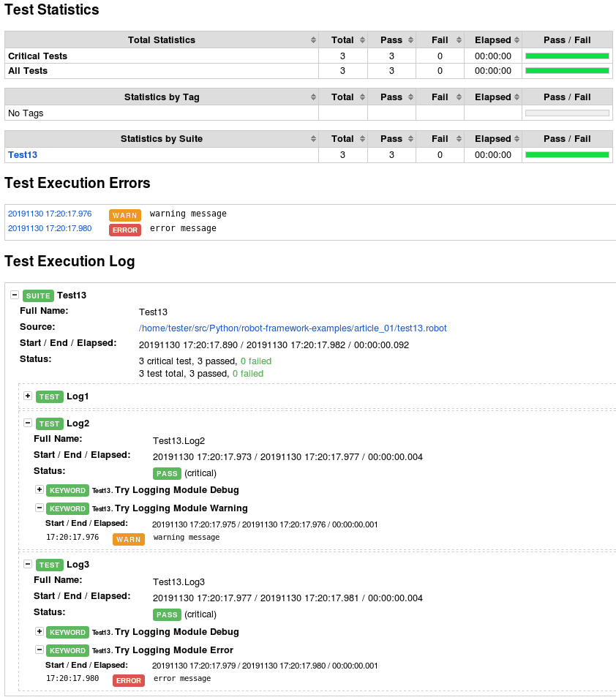The image size is (616, 700).
Task: Open the test13.robot source file link
Action: 293,328
